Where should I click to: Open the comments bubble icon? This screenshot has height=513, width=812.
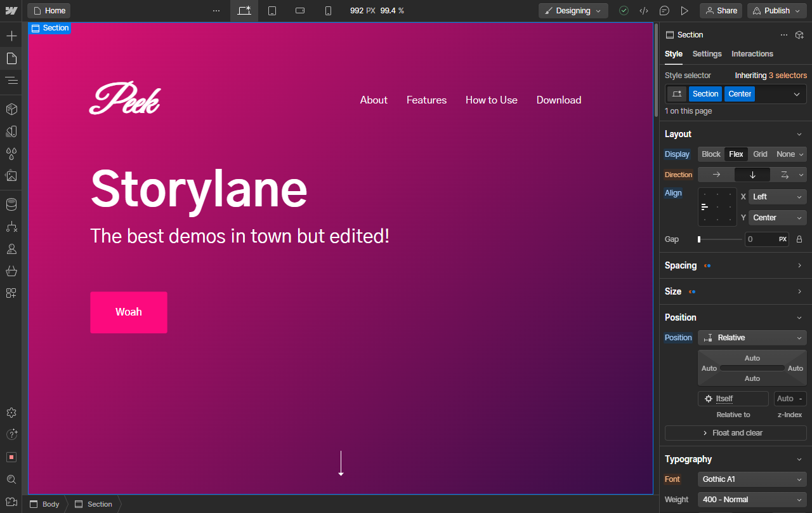tap(664, 11)
